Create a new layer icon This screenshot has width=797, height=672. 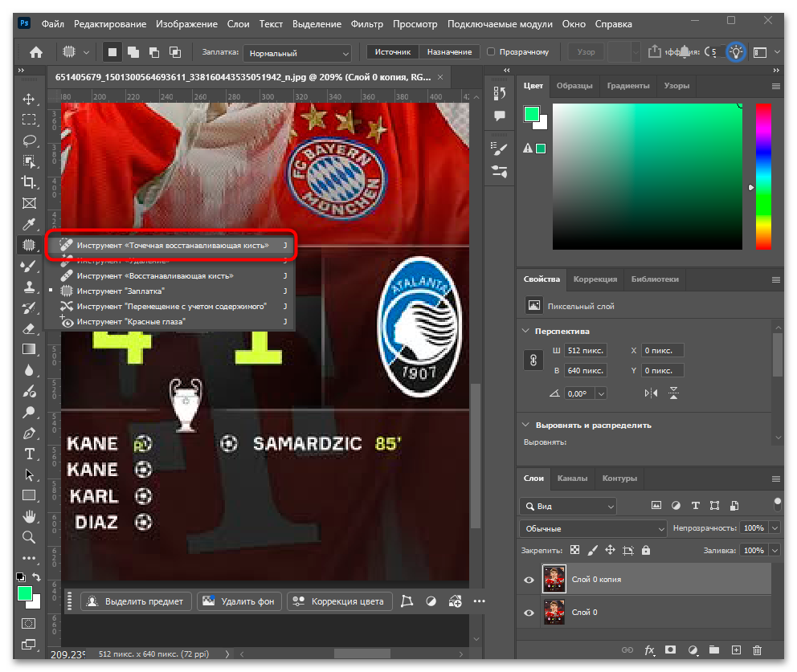(735, 650)
